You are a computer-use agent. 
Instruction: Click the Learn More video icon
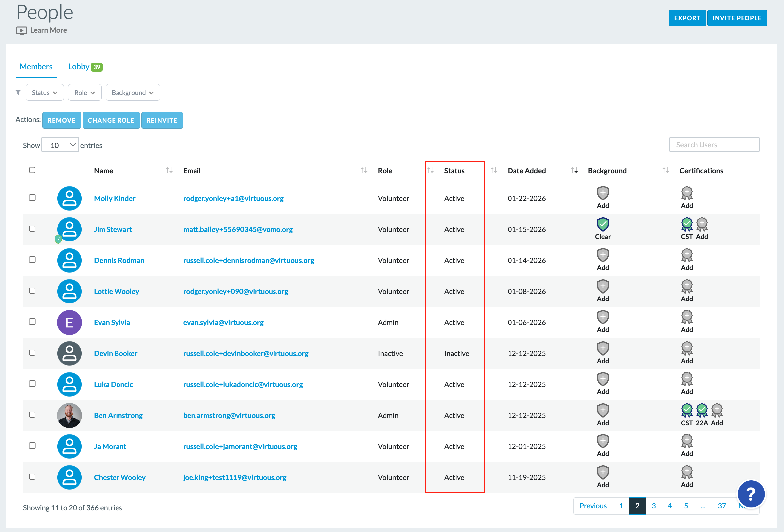tap(21, 31)
